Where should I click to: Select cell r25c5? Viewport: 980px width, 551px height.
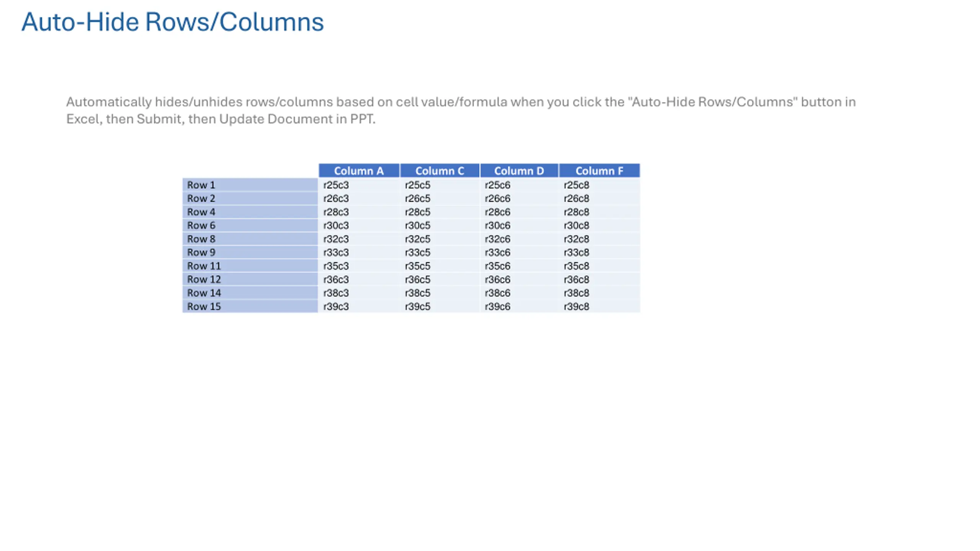440,185
